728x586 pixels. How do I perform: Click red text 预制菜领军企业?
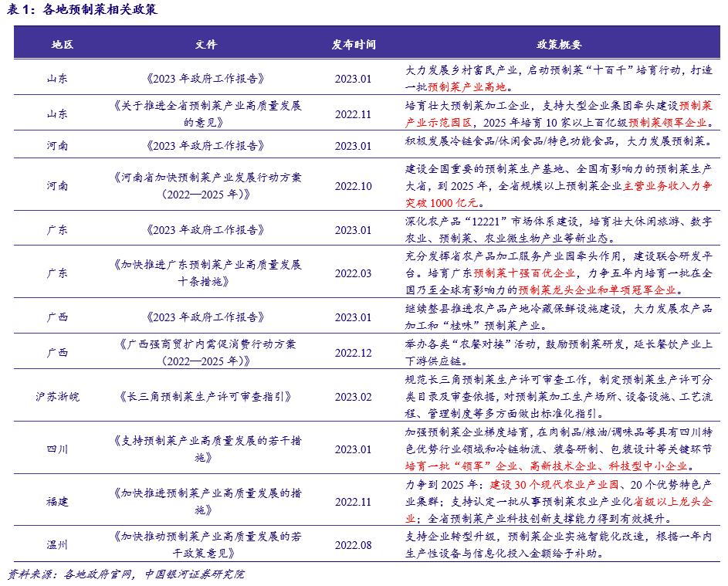[668, 123]
